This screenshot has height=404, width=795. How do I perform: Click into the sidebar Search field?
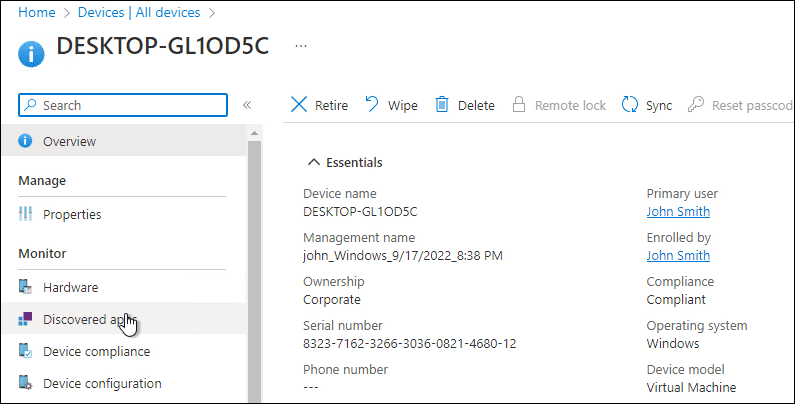pyautogui.click(x=123, y=105)
